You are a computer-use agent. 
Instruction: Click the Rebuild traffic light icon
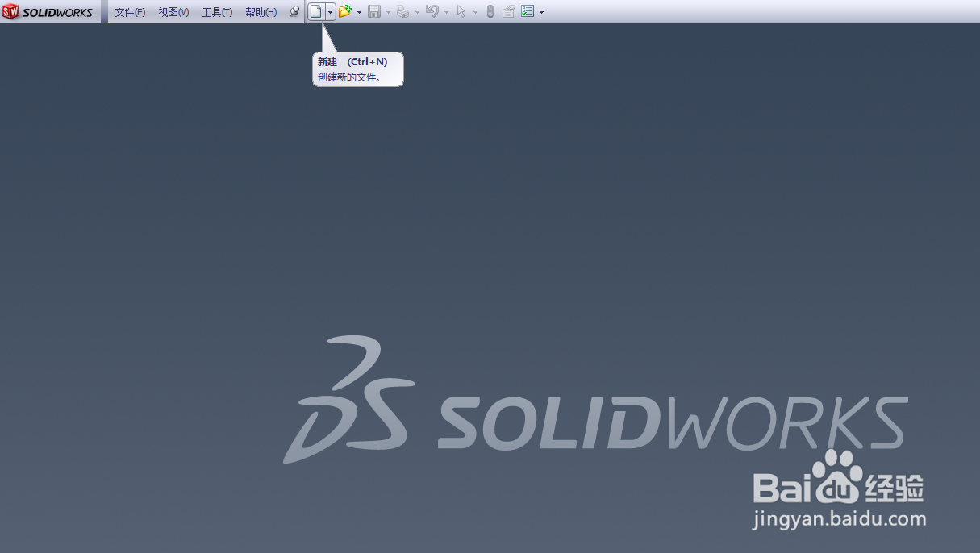coord(490,12)
